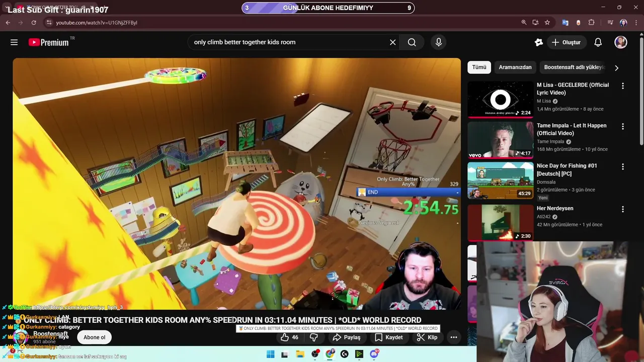Visit the Ati242 channel name
Image resolution: width=644 pixels, height=362 pixels.
click(x=543, y=217)
